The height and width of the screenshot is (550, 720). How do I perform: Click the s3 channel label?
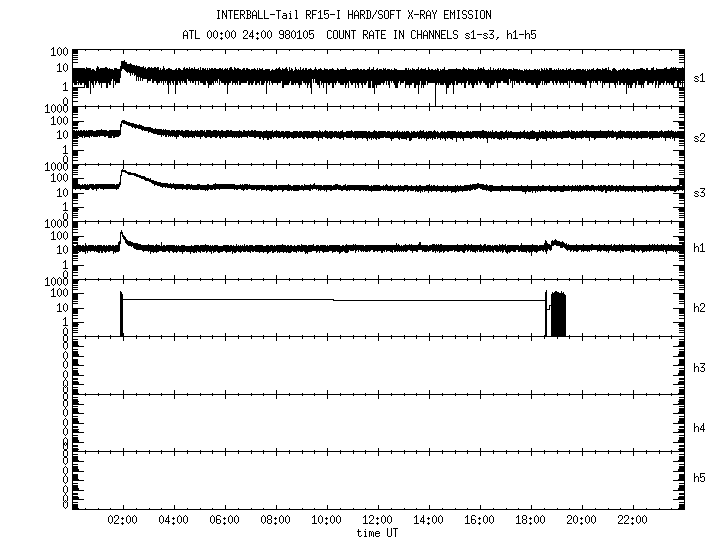pos(699,191)
